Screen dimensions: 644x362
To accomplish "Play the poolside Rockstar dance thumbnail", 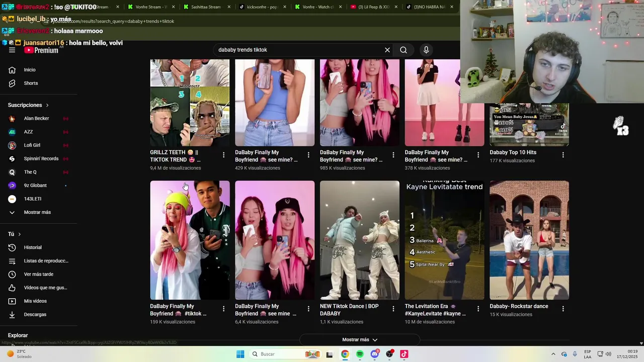I will (x=529, y=240).
